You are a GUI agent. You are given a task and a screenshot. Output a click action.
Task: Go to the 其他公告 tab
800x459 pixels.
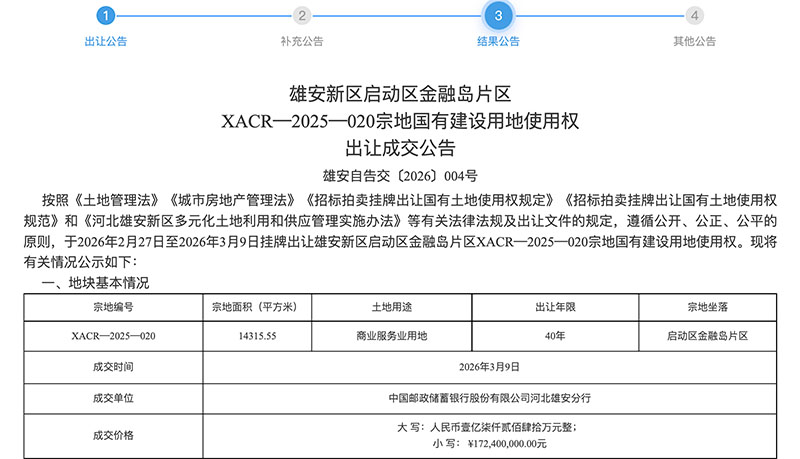click(x=694, y=42)
